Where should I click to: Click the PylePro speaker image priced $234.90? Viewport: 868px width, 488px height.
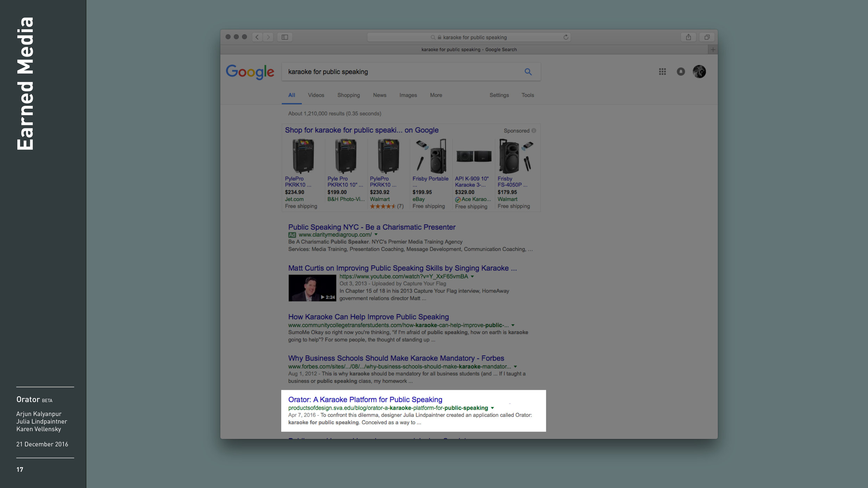pyautogui.click(x=303, y=156)
